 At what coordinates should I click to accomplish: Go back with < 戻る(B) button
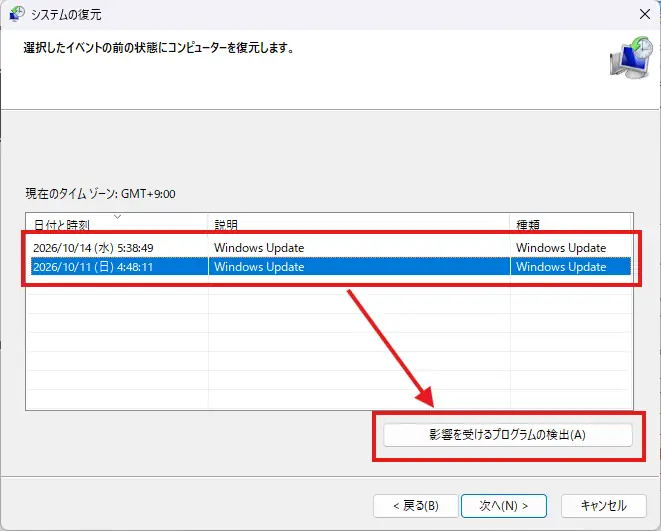point(416,506)
